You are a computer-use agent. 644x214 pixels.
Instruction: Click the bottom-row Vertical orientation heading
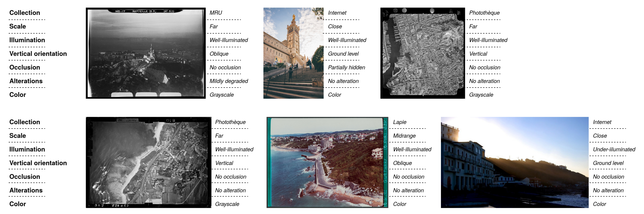pyautogui.click(x=38, y=163)
